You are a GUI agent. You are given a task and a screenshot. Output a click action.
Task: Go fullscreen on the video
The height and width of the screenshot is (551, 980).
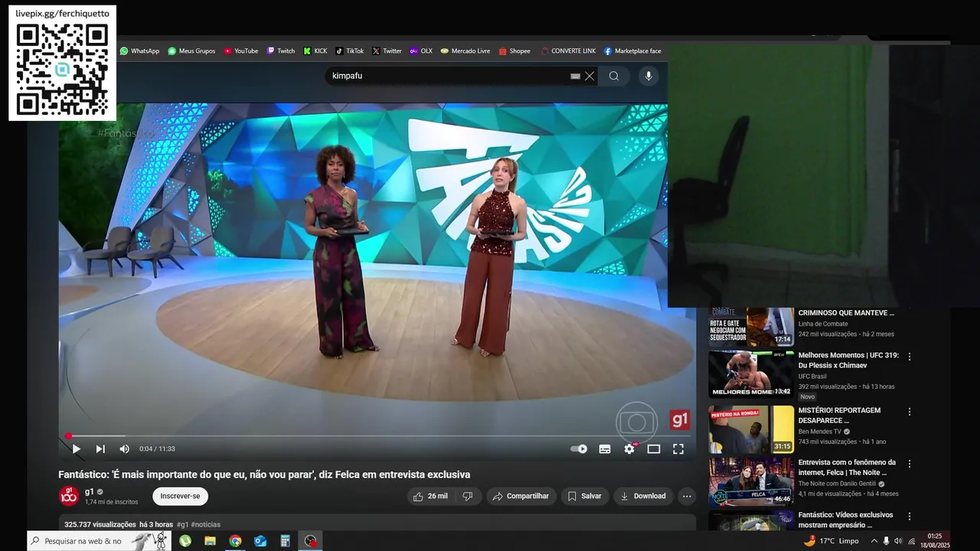[678, 449]
